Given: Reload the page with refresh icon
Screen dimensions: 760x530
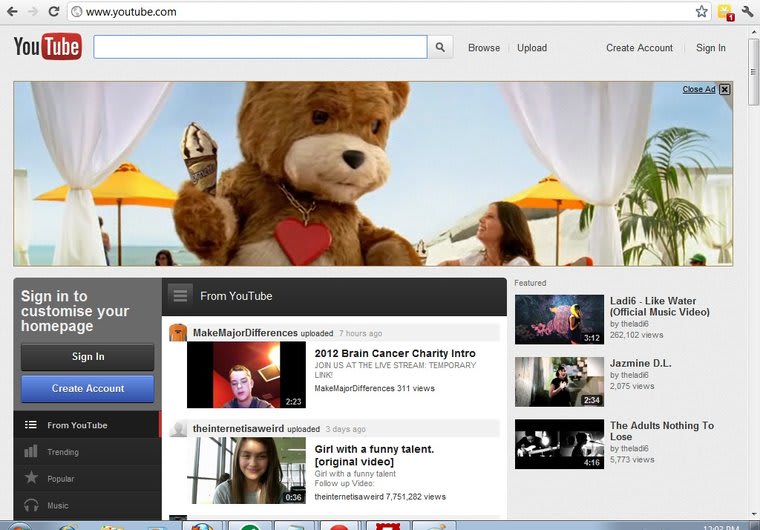Looking at the screenshot, I should pyautogui.click(x=53, y=12).
